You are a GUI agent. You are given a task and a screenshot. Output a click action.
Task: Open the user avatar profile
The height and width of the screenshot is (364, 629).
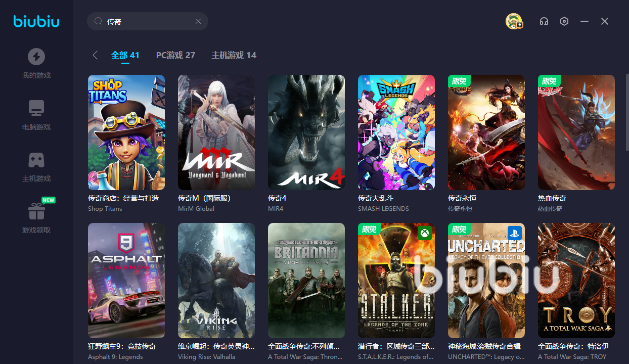(514, 21)
